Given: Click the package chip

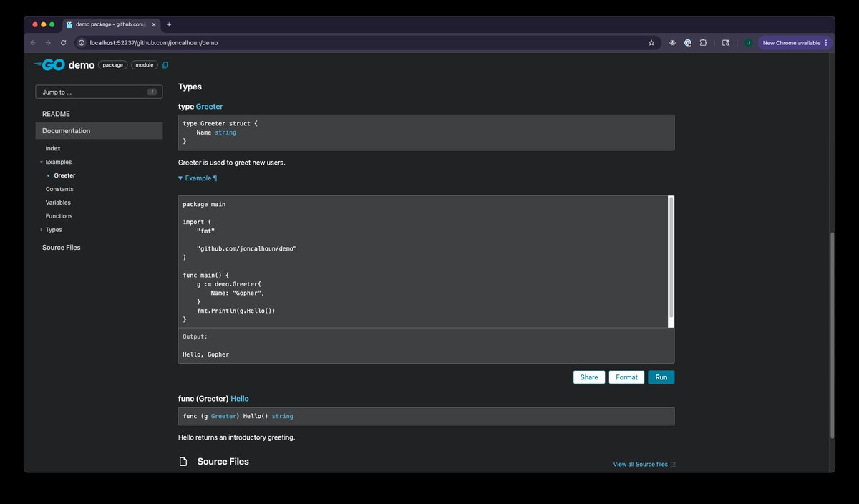Looking at the screenshot, I should [x=112, y=65].
